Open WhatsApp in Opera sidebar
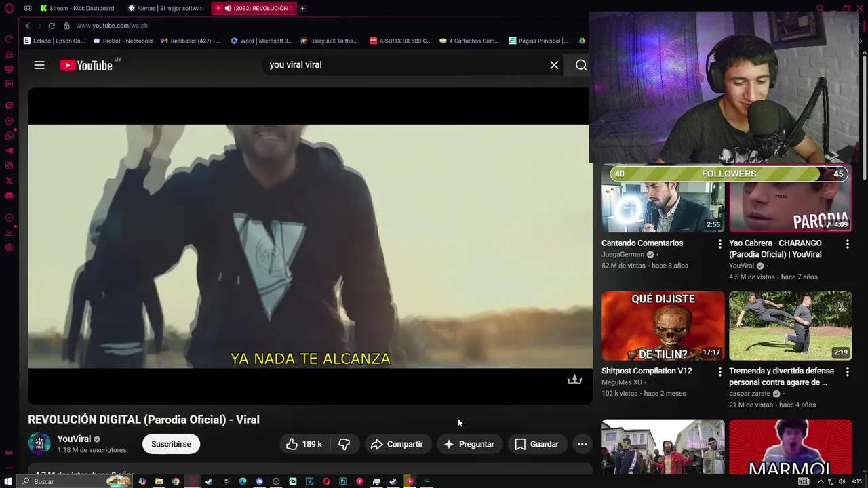This screenshot has height=488, width=868. 9,136
